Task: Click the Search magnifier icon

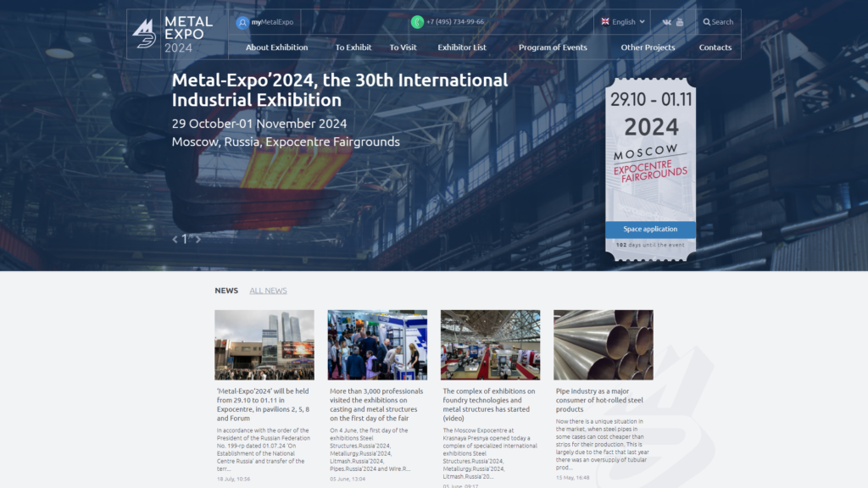Action: [x=706, y=22]
